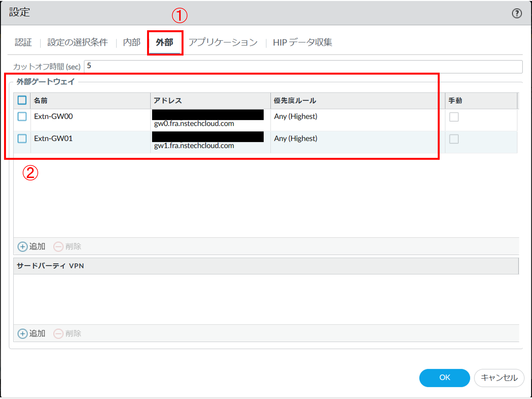532x399 pixels.
Task: Click add icon under third-party VPN
Action: 23,334
